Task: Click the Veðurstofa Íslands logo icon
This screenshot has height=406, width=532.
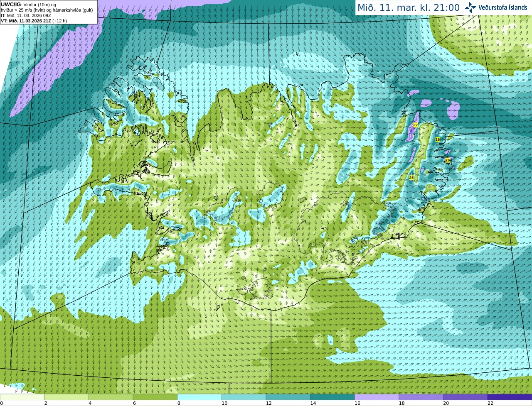Action: point(470,7)
